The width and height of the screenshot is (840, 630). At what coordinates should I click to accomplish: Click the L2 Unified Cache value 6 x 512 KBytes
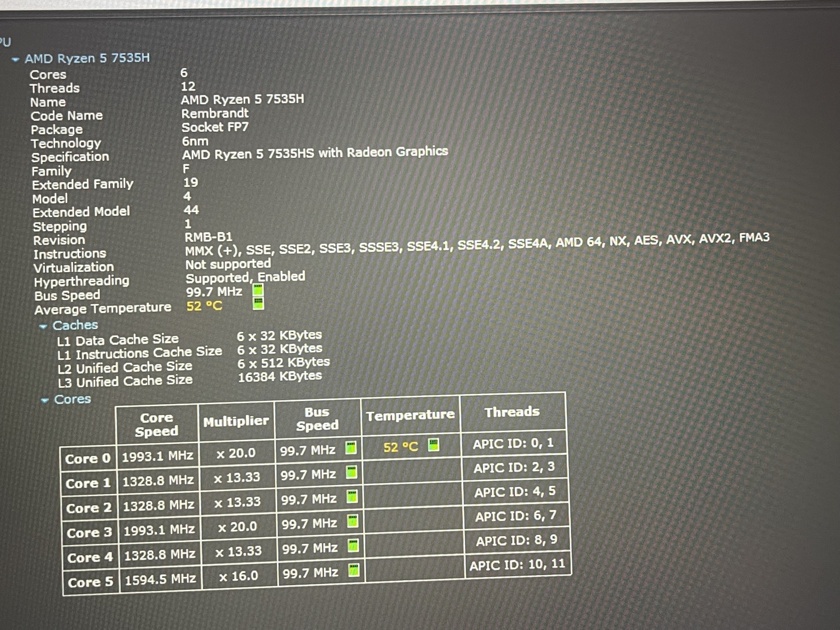284,363
